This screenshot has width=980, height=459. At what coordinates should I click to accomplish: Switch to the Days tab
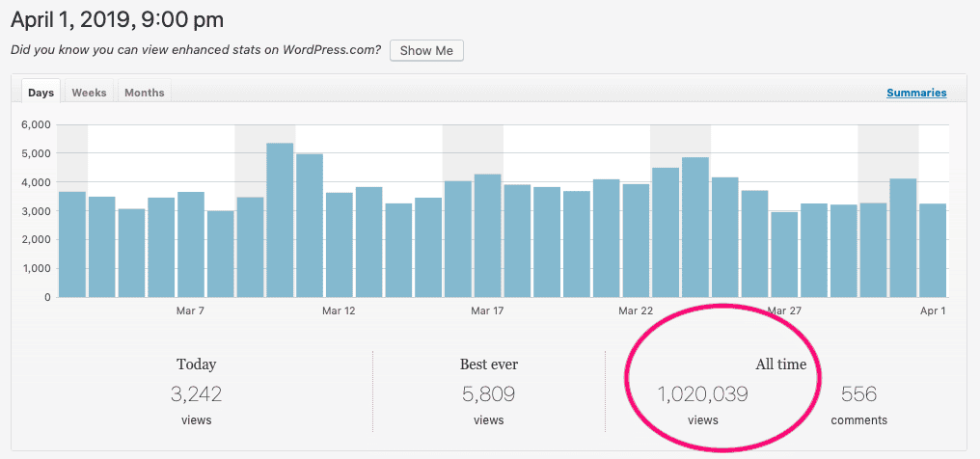pos(41,91)
